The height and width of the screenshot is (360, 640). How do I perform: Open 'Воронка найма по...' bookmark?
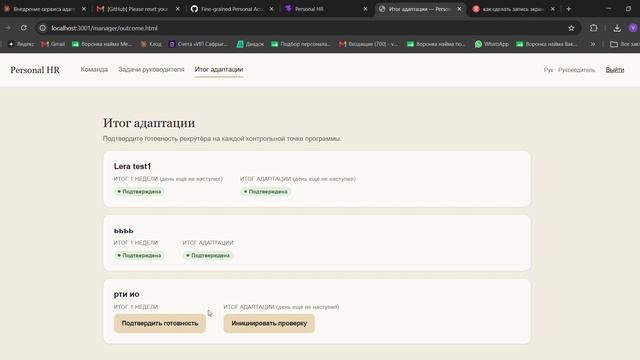point(436,44)
